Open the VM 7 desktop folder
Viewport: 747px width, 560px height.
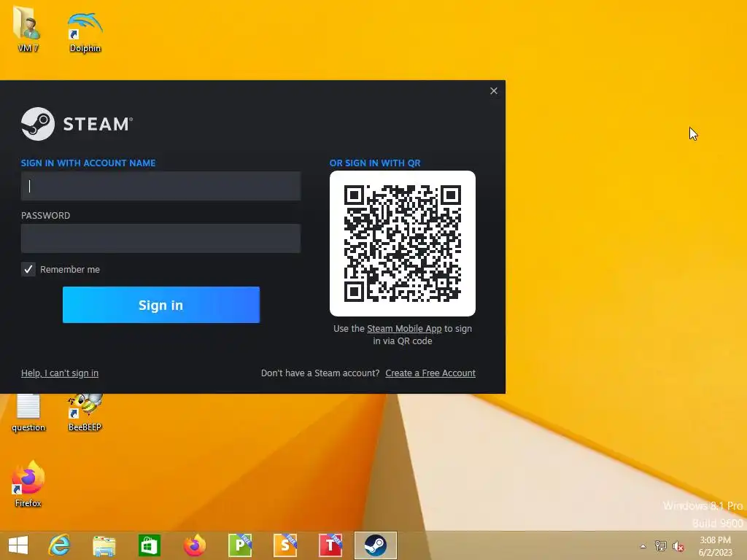pos(28,29)
